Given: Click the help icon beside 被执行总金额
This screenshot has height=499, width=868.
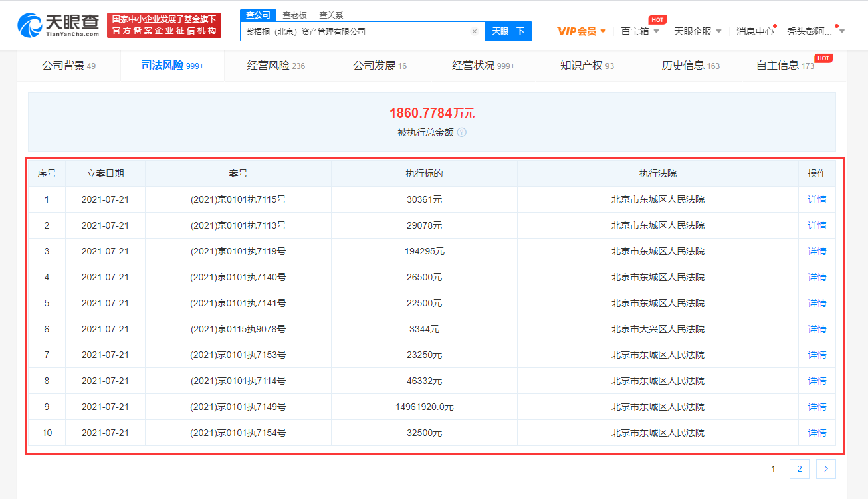Looking at the screenshot, I should coord(462,132).
